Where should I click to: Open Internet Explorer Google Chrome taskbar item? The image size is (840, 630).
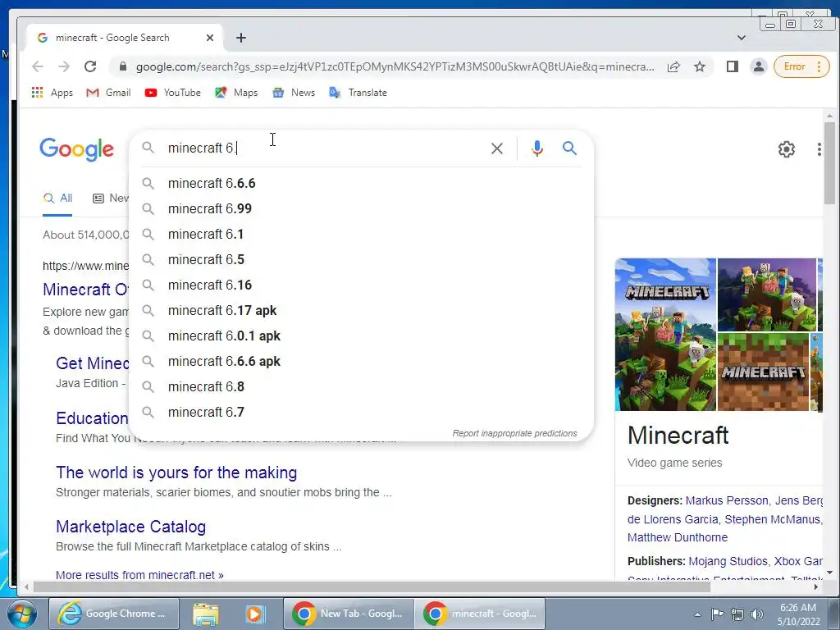(113, 614)
